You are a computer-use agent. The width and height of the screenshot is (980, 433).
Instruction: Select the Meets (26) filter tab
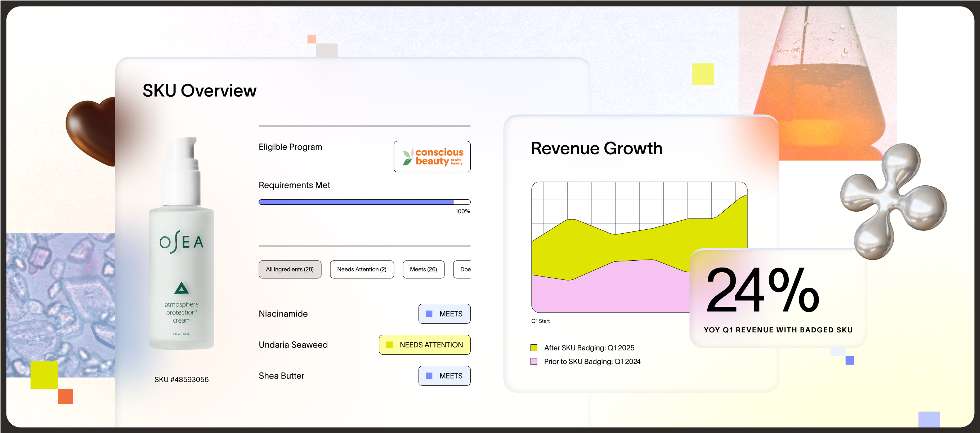coord(424,269)
